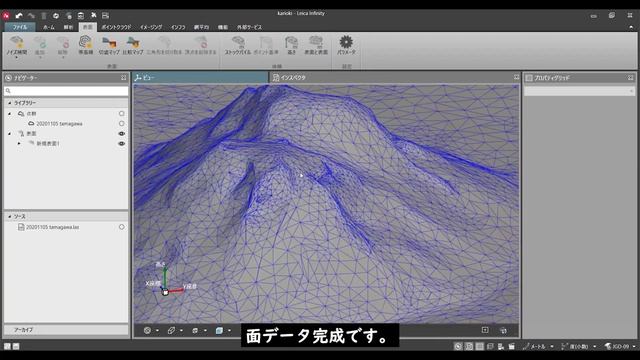
Task: Switch to the インフラ ribbon tab
Action: (178, 27)
